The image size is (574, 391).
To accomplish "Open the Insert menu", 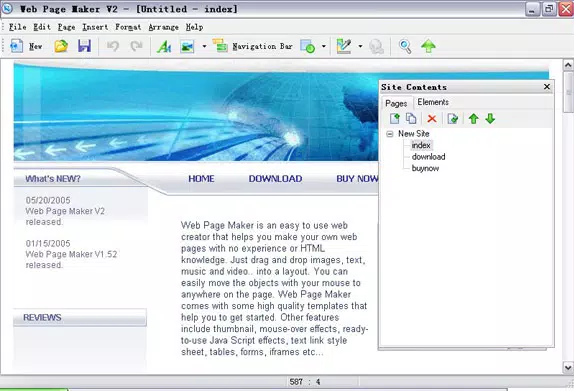I will (95, 27).
